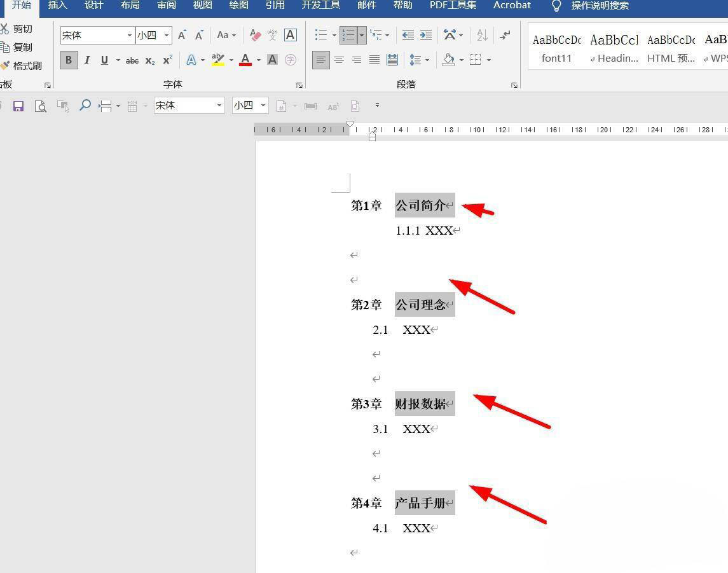728x573 pixels.
Task: Switch to the 布局 (Layout) tab
Action: coord(130,6)
